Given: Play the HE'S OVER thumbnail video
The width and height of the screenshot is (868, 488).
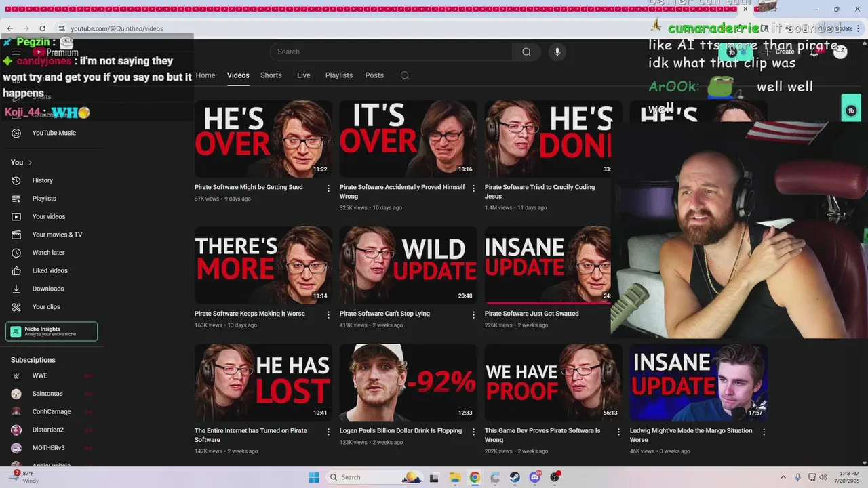Looking at the screenshot, I should 263,139.
